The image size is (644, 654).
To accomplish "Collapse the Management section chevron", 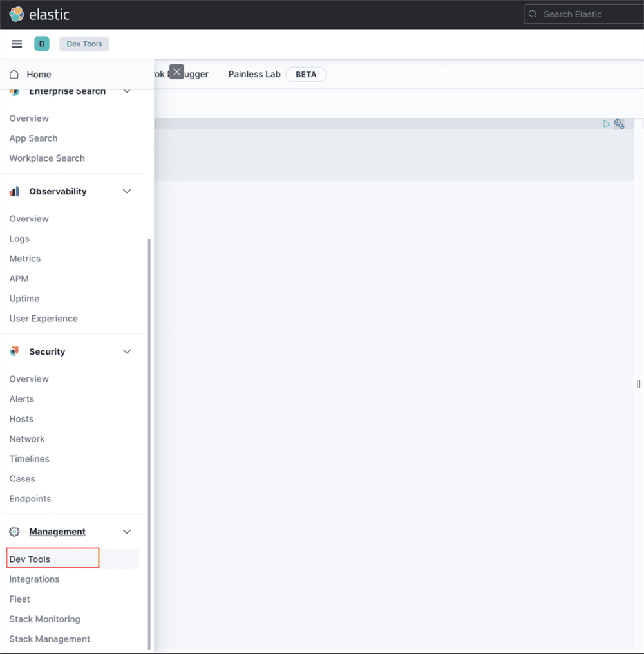I will tap(127, 532).
